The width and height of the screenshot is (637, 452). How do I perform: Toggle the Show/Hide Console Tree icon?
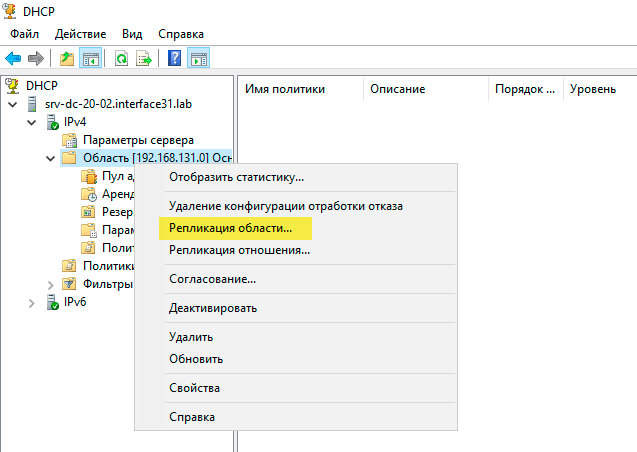click(x=91, y=58)
